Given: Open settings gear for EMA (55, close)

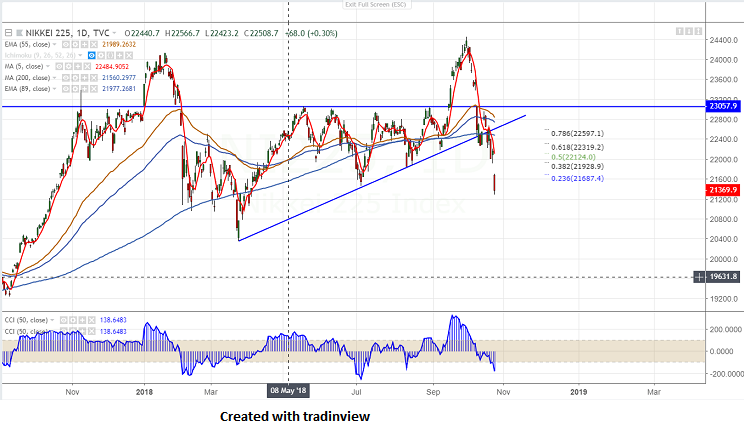Looking at the screenshot, I should coord(75,44).
